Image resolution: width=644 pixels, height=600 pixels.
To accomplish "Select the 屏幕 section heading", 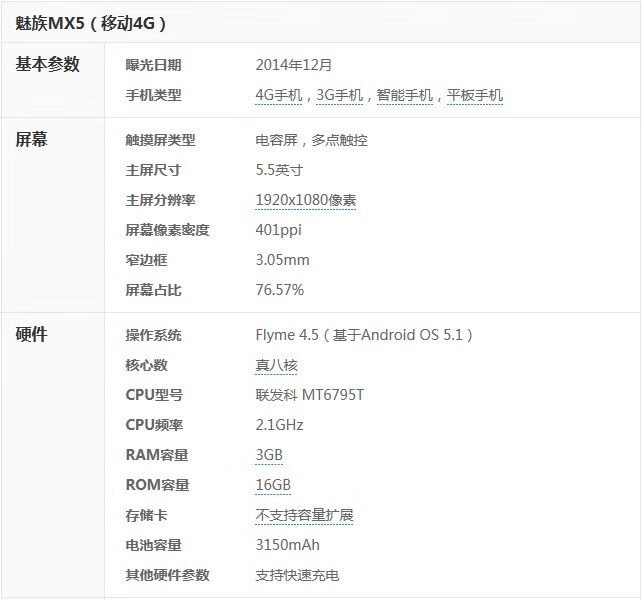I will click(x=32, y=140).
